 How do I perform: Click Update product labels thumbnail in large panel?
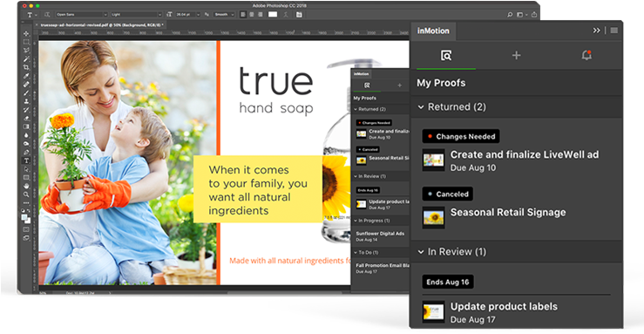pyautogui.click(x=434, y=312)
